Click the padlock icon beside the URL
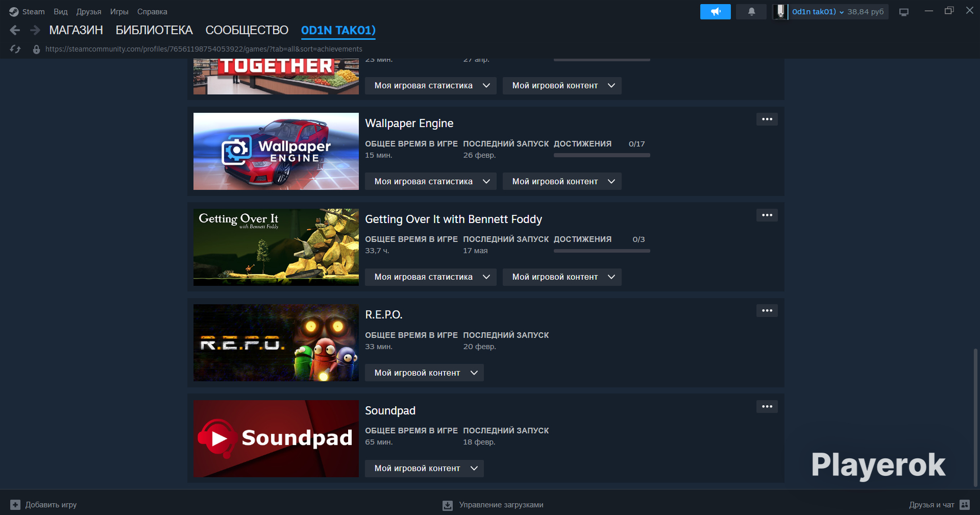Viewport: 980px width, 515px height. [36, 49]
